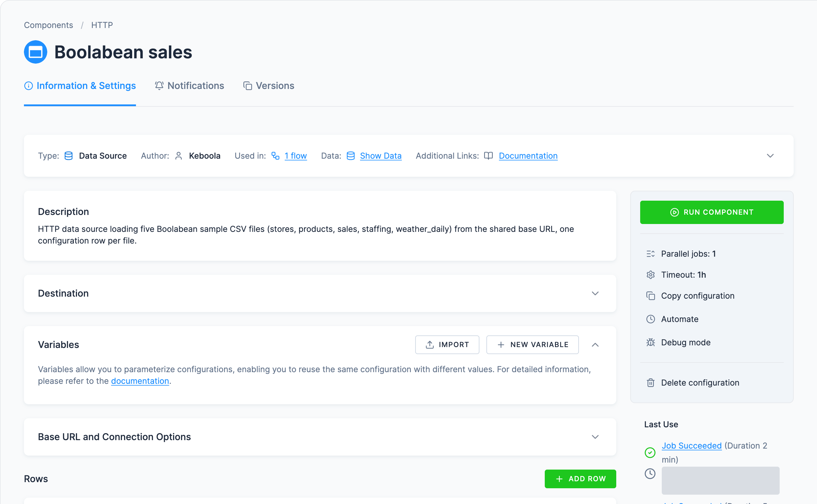Expand the Destination section
This screenshot has width=817, height=504.
tap(595, 294)
